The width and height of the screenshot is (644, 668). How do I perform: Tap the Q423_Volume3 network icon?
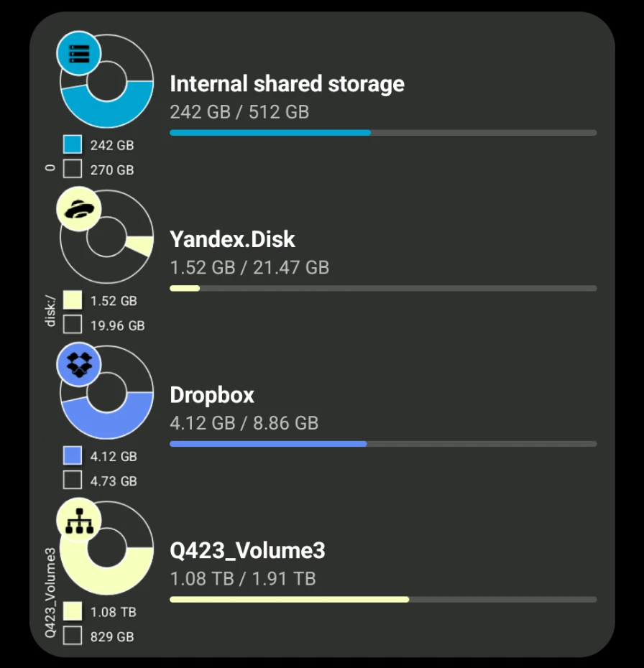coord(79,520)
